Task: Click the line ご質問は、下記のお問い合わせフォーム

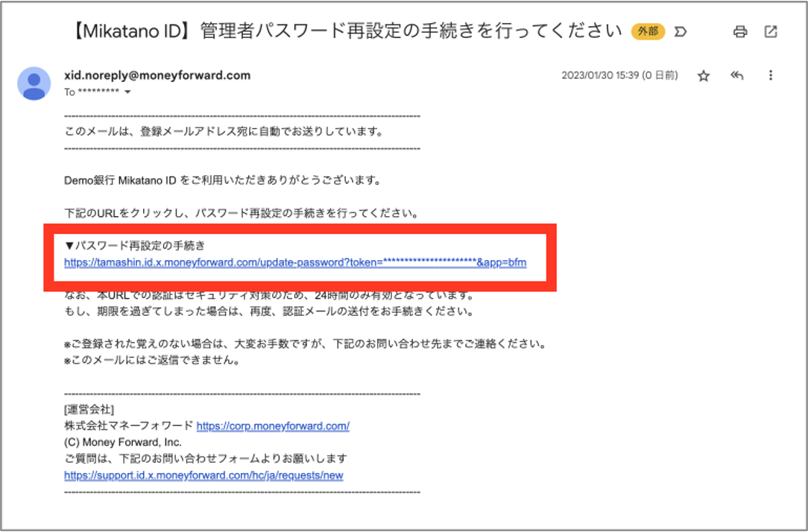Action: (x=206, y=458)
